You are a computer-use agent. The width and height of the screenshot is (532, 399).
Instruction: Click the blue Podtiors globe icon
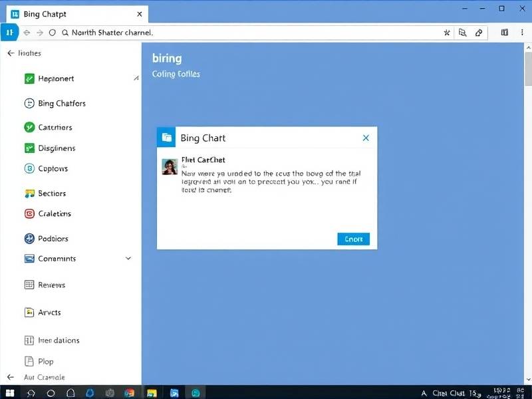tap(29, 238)
